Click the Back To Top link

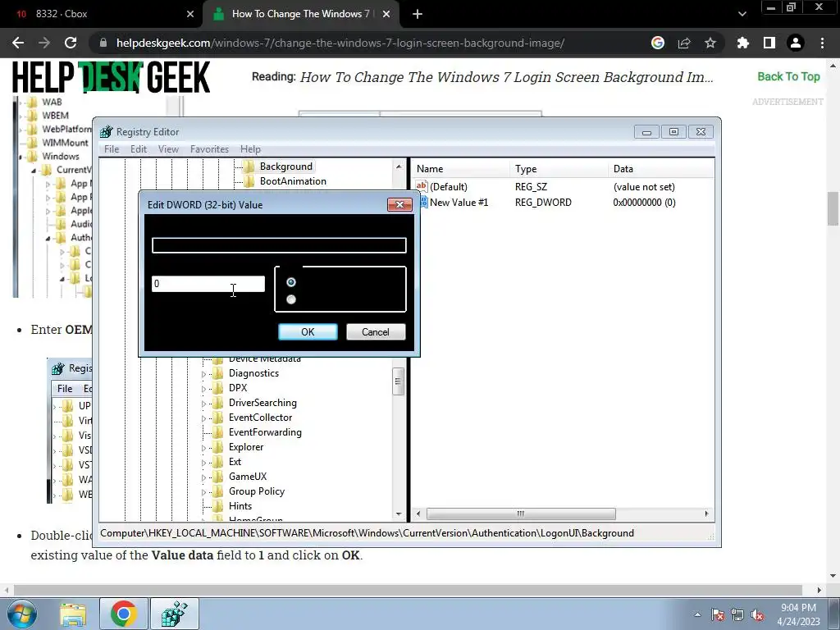point(788,76)
